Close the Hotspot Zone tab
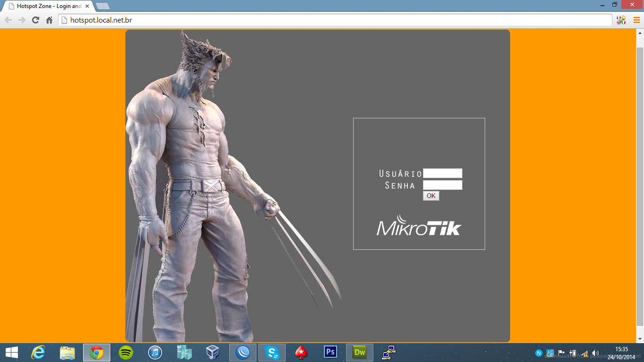The width and height of the screenshot is (644, 362). tap(87, 6)
